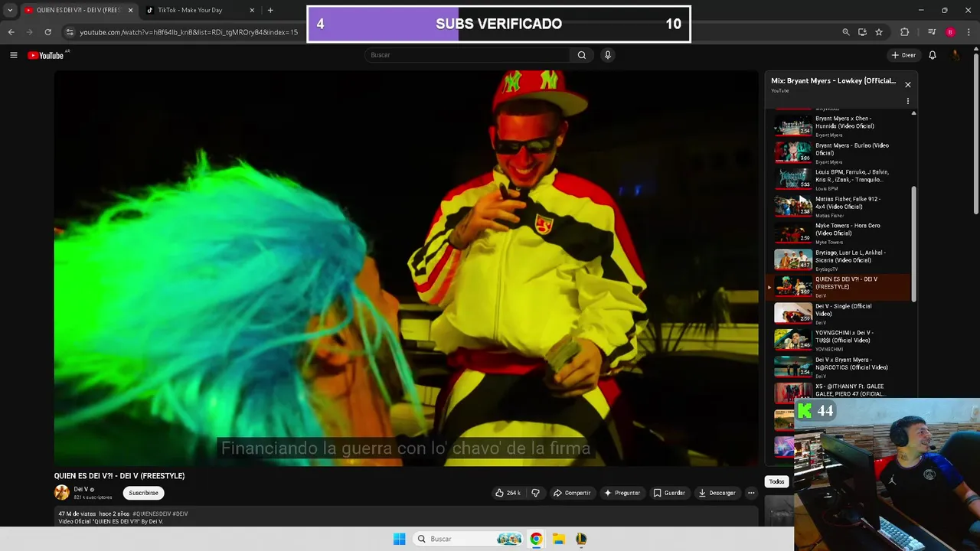Open the zoom magnifier icon in the address bar
Image resolution: width=980 pixels, height=551 pixels.
845,32
